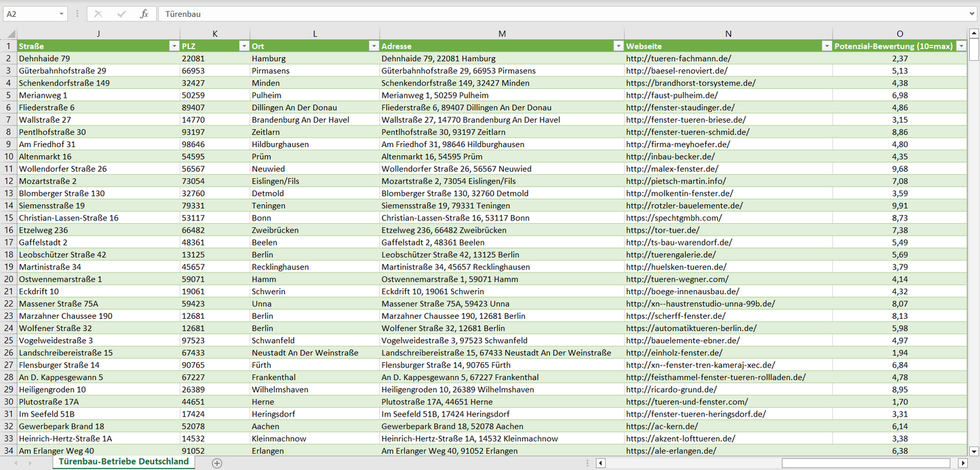Viewport: 980px width, 470px height.
Task: Click the Cancel entry X icon
Action: (x=98, y=14)
